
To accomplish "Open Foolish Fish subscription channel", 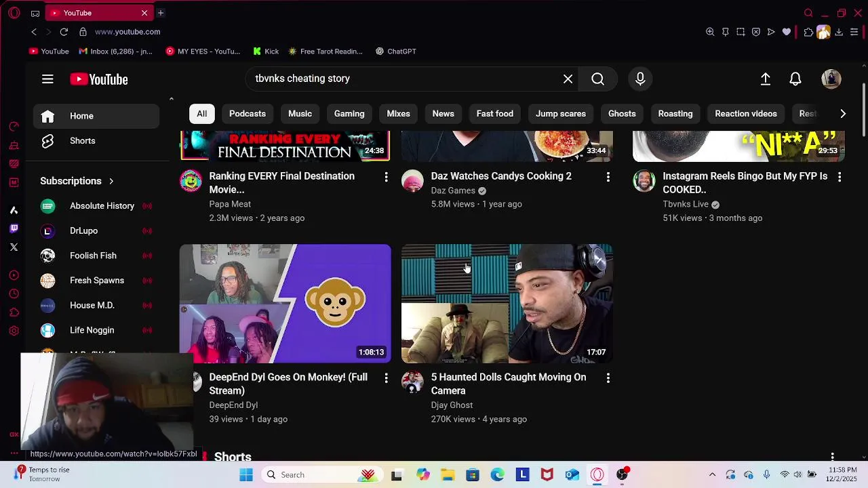I will [96, 256].
